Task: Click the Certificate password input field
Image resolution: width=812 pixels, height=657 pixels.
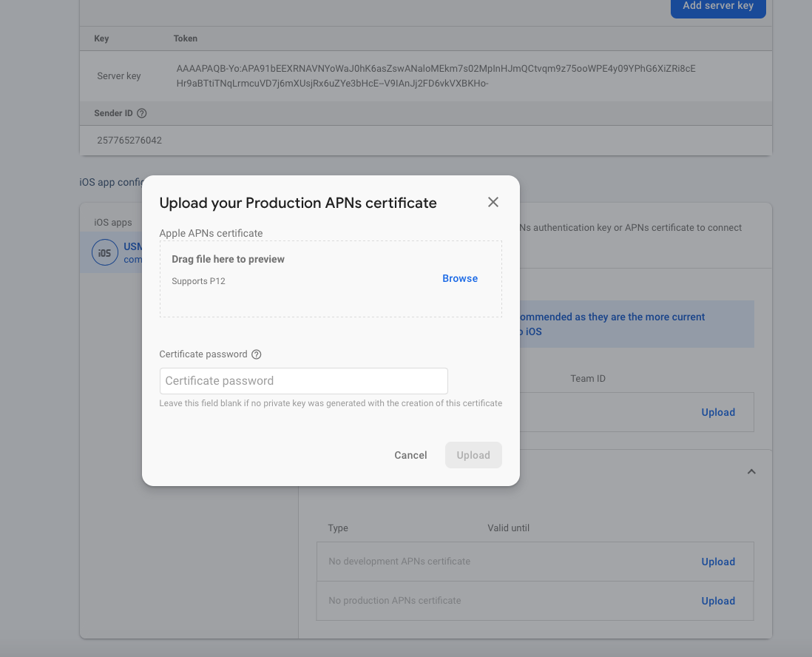Action: click(304, 381)
